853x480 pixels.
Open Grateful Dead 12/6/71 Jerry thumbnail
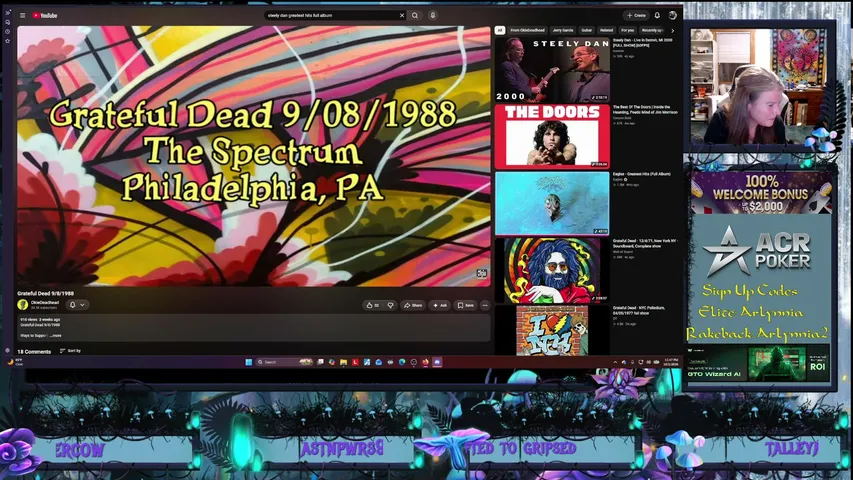552,270
